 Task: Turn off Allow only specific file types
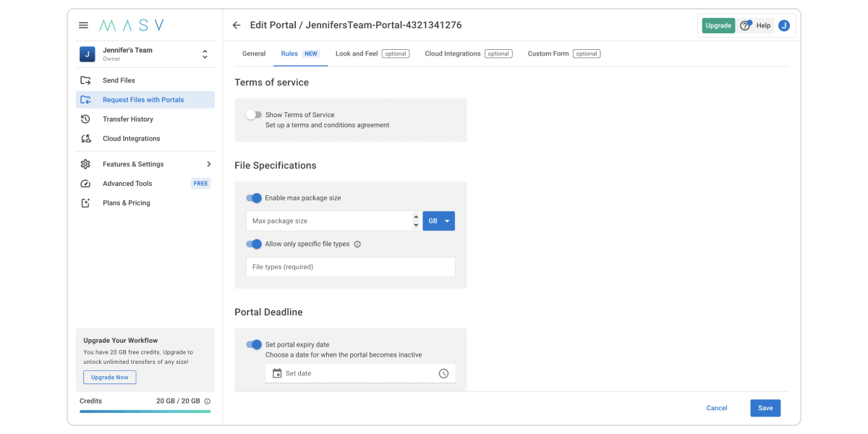tap(254, 244)
